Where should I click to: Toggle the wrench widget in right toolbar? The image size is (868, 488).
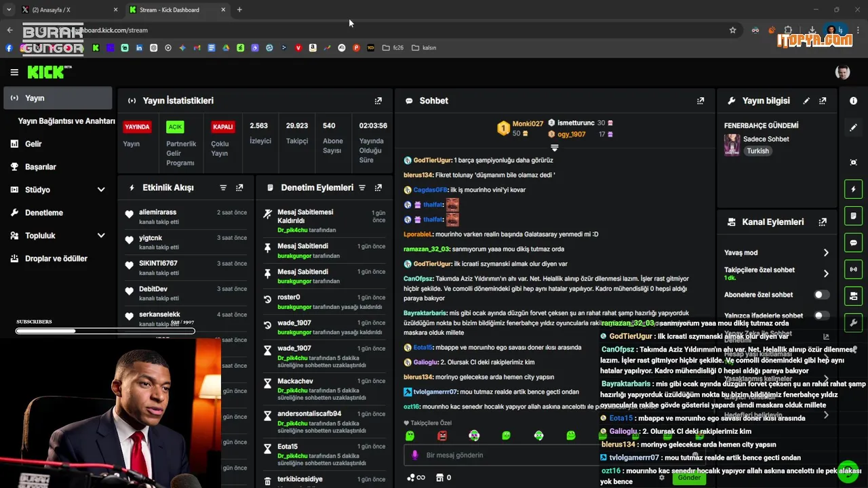pyautogui.click(x=853, y=323)
